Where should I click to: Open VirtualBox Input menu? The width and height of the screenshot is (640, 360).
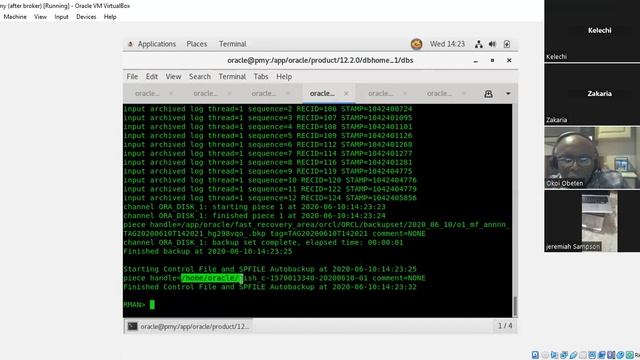pos(61,17)
